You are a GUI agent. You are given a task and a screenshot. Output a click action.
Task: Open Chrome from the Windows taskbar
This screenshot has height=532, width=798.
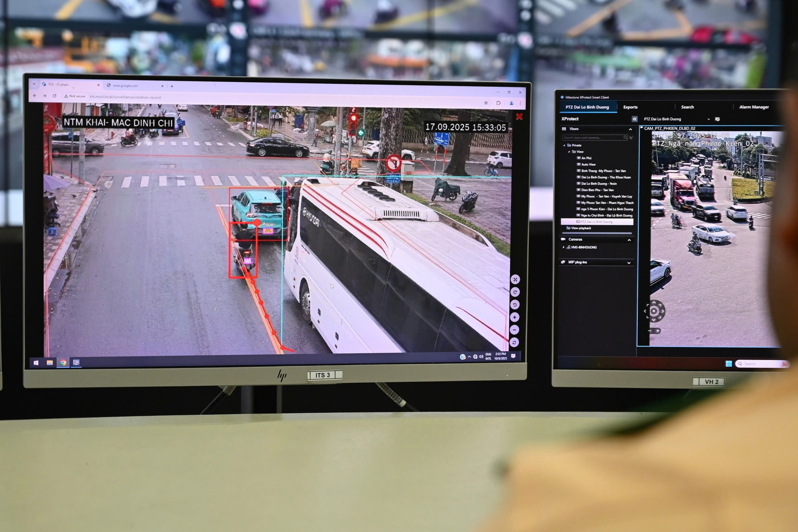(63, 363)
